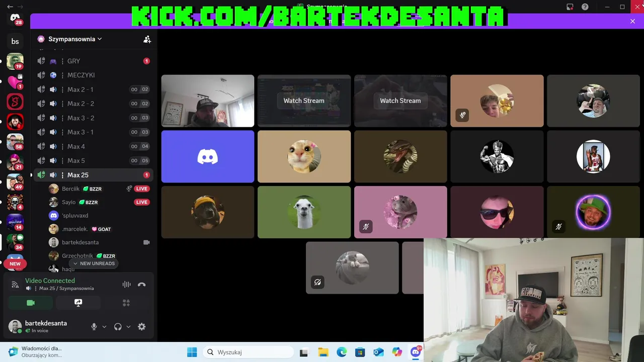The image size is (644, 362).
Task: Join voice channel Max 5
Action: pyautogui.click(x=93, y=160)
